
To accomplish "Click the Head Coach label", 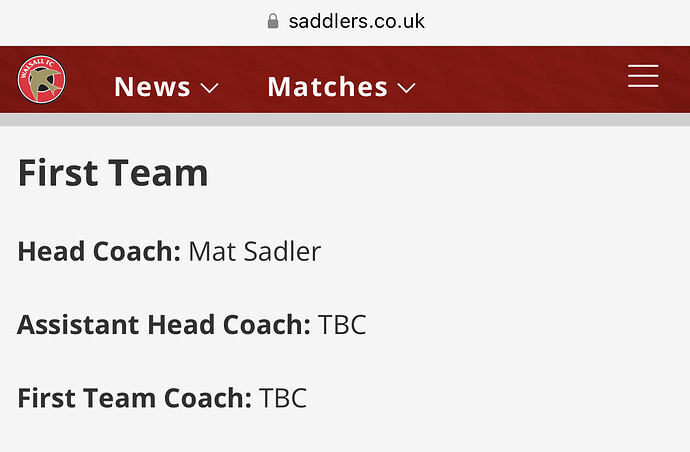I will (x=99, y=251).
